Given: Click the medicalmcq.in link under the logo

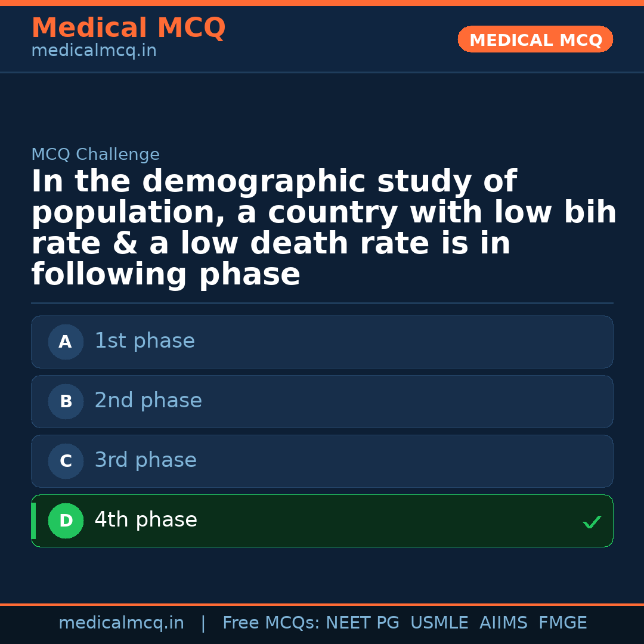Looking at the screenshot, I should [x=94, y=51].
